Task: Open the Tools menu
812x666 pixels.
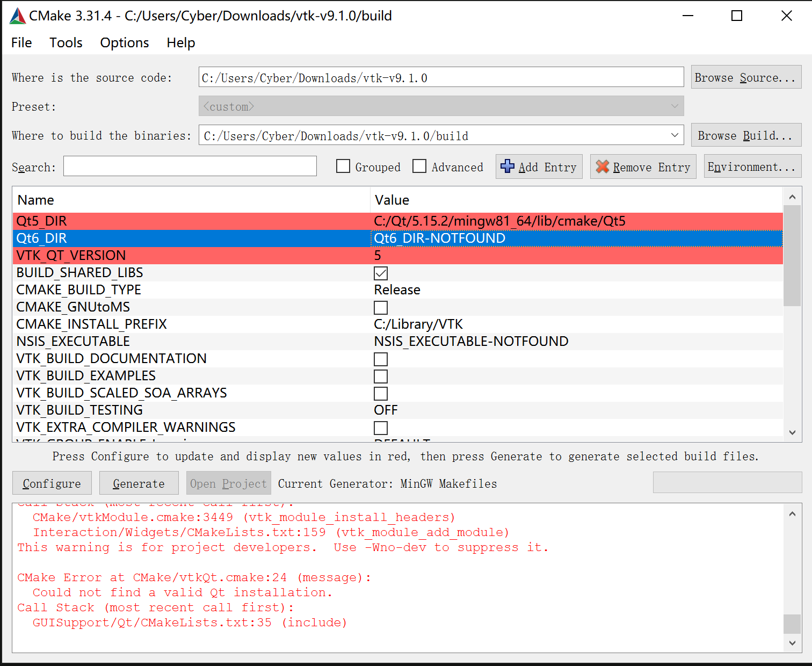Action: tap(66, 43)
